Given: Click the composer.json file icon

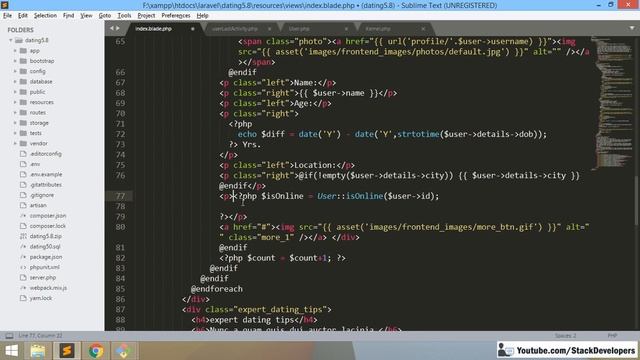Looking at the screenshot, I should click(x=23, y=216).
